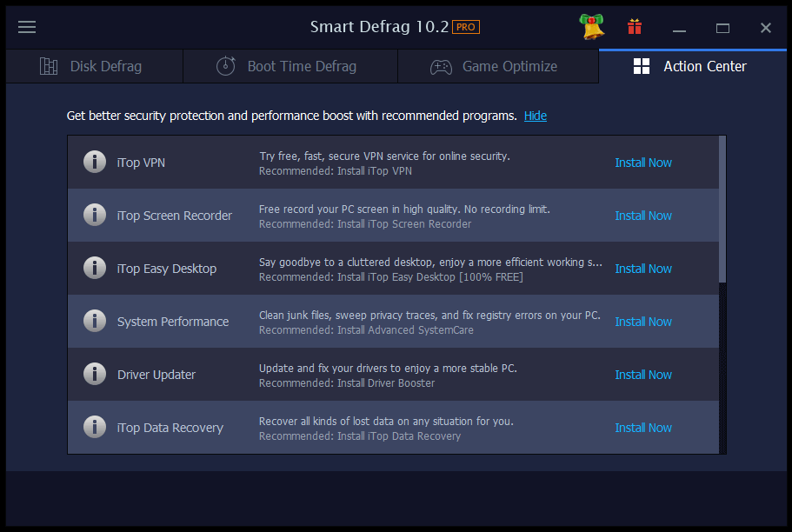
Task: Open the hamburger main menu
Action: (27, 27)
